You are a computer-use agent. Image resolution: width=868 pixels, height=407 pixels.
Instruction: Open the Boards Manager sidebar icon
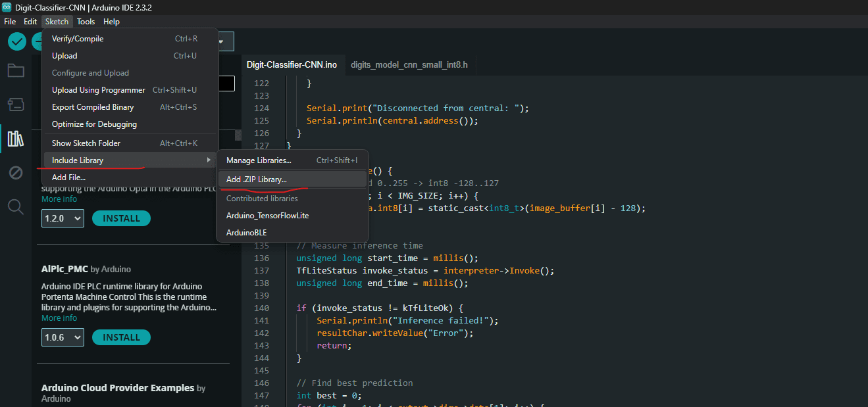[16, 105]
